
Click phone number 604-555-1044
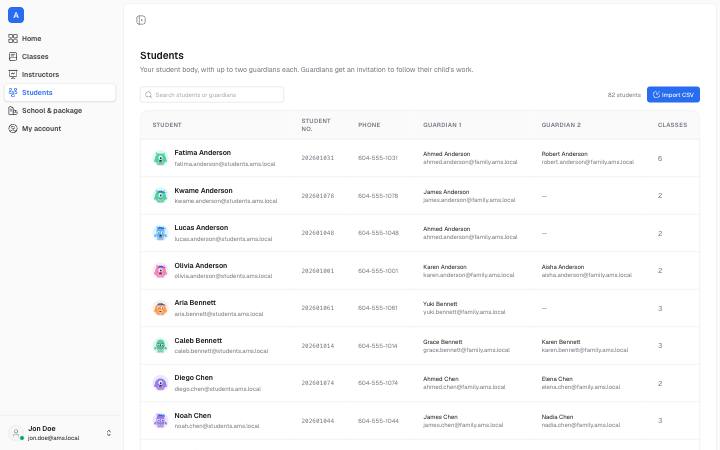click(x=378, y=421)
